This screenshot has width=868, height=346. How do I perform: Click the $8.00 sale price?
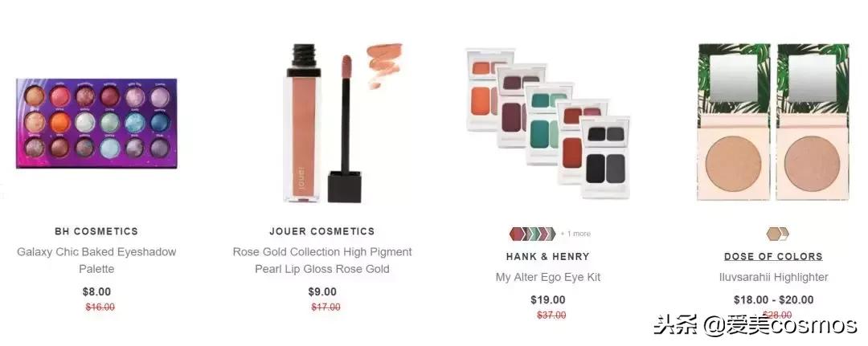96,292
